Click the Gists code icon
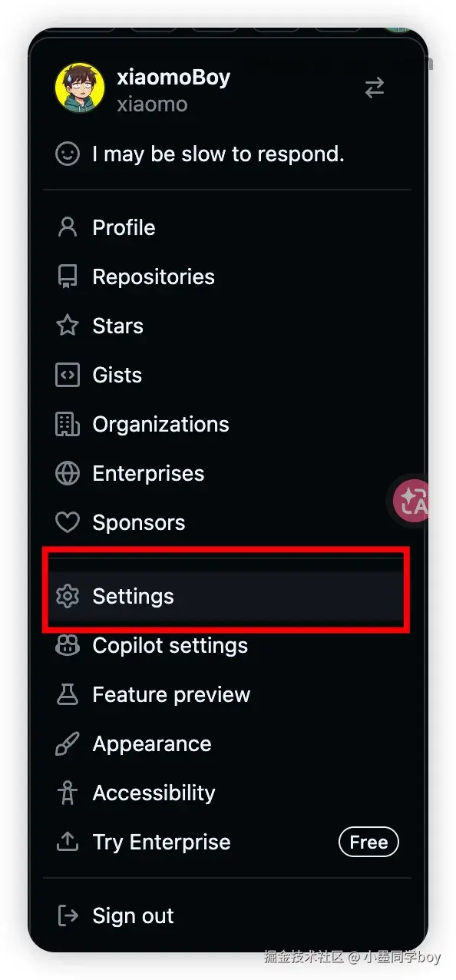Image resolution: width=456 pixels, height=980 pixels. 68,376
